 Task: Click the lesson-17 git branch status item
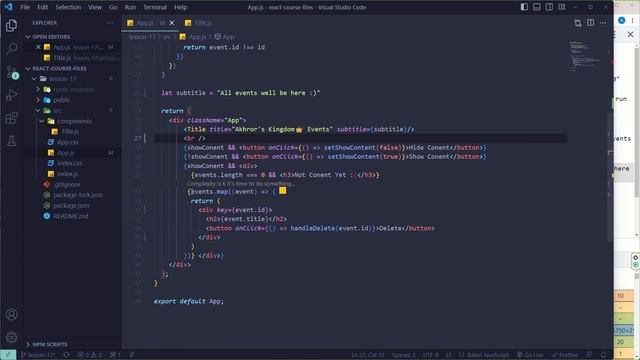38,355
